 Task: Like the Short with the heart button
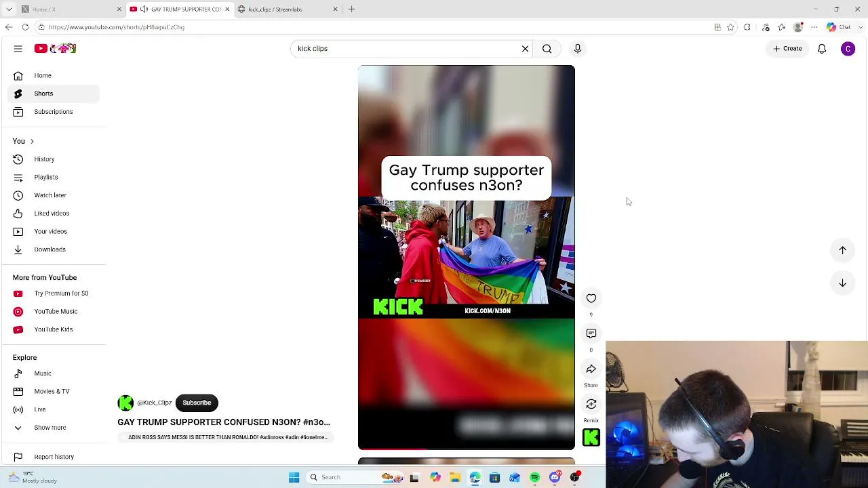tap(591, 298)
